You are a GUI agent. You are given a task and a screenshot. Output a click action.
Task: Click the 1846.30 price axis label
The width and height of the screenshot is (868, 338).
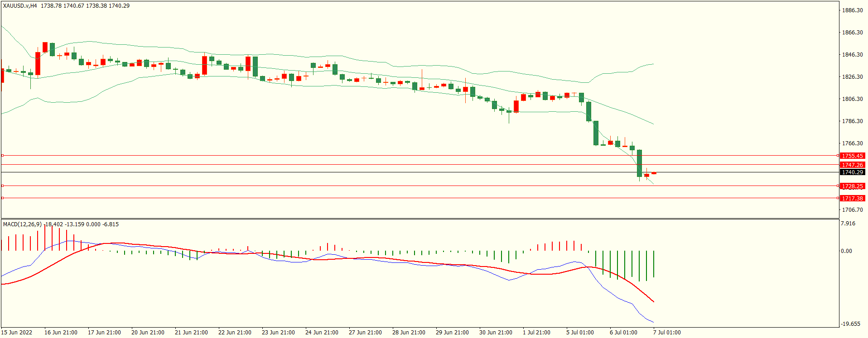(x=852, y=55)
